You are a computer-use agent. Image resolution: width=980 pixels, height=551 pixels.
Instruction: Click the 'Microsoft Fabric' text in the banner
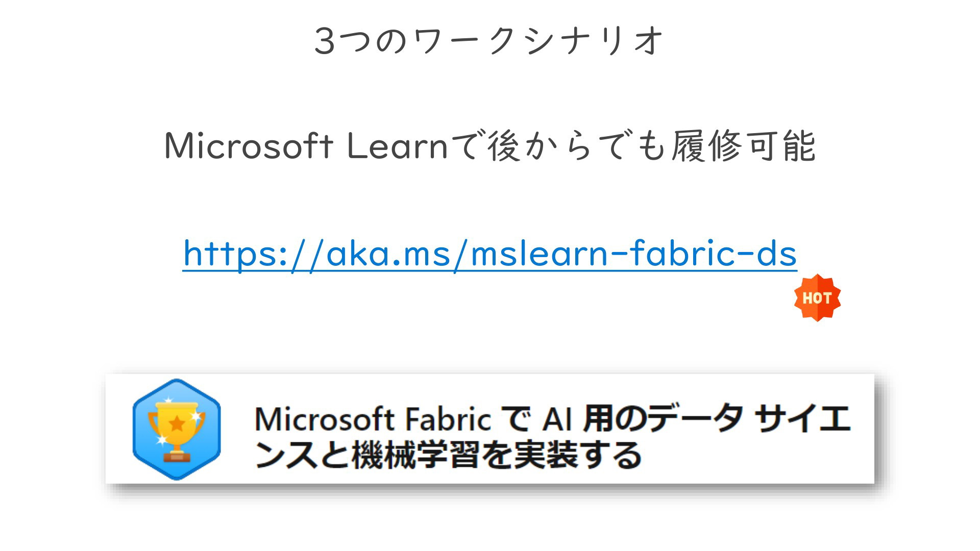(373, 419)
